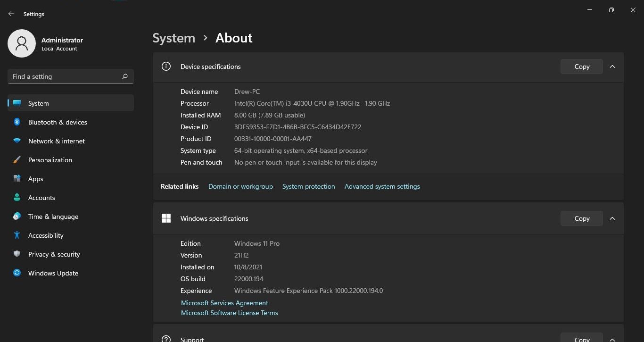Viewport: 644px width, 342px height.
Task: Click the Privacy & security shield icon
Action: (17, 254)
